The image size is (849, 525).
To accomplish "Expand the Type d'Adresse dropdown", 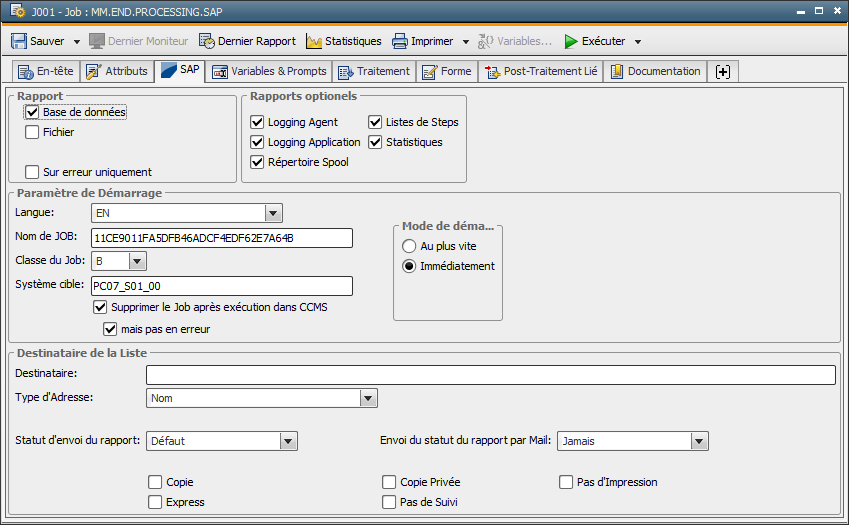I will coord(369,399).
